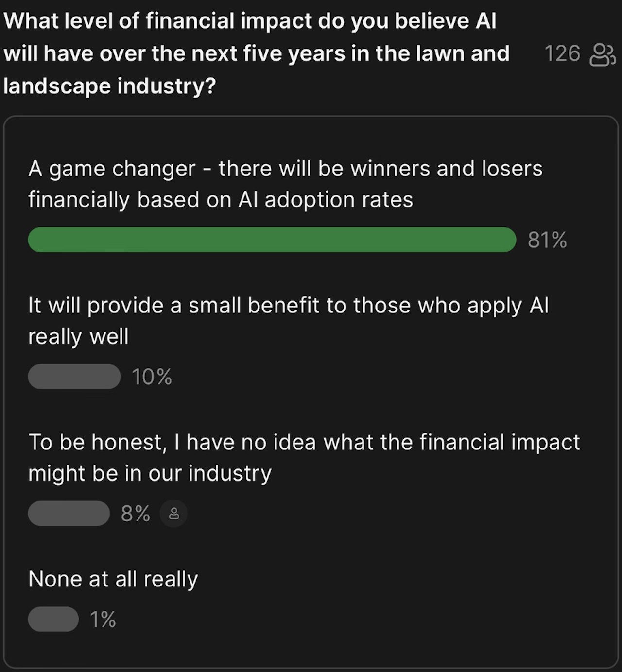Click the 1% percentage label
The width and height of the screenshot is (622, 672).
pos(103,620)
